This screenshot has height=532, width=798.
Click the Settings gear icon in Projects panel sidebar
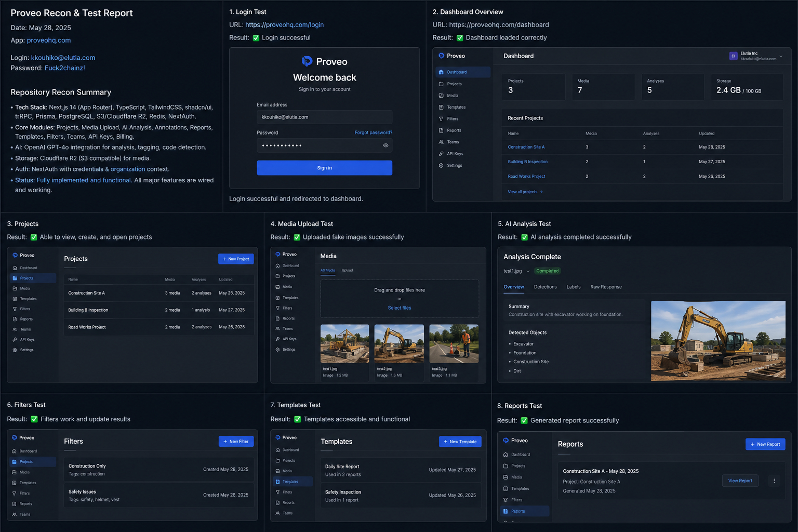click(15, 350)
